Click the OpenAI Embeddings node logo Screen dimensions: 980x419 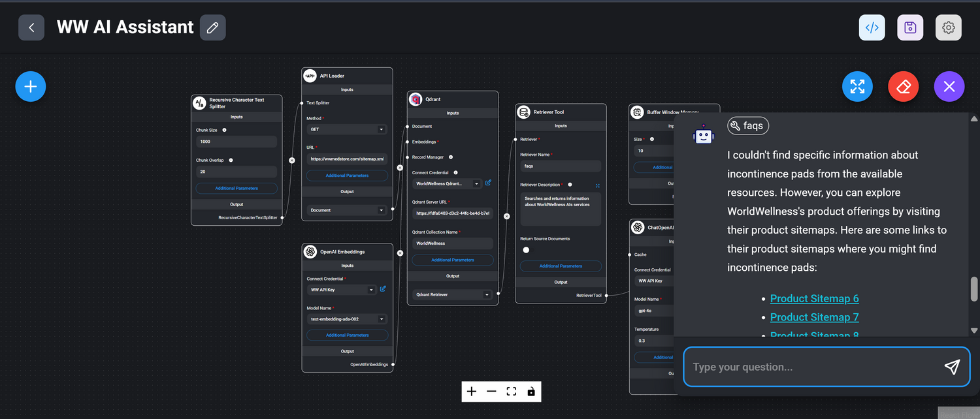click(x=310, y=251)
